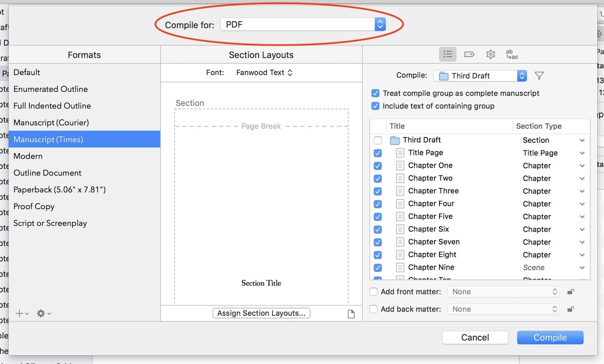The width and height of the screenshot is (604, 364).
Task: Open the Contents pane list icon
Action: coord(448,54)
